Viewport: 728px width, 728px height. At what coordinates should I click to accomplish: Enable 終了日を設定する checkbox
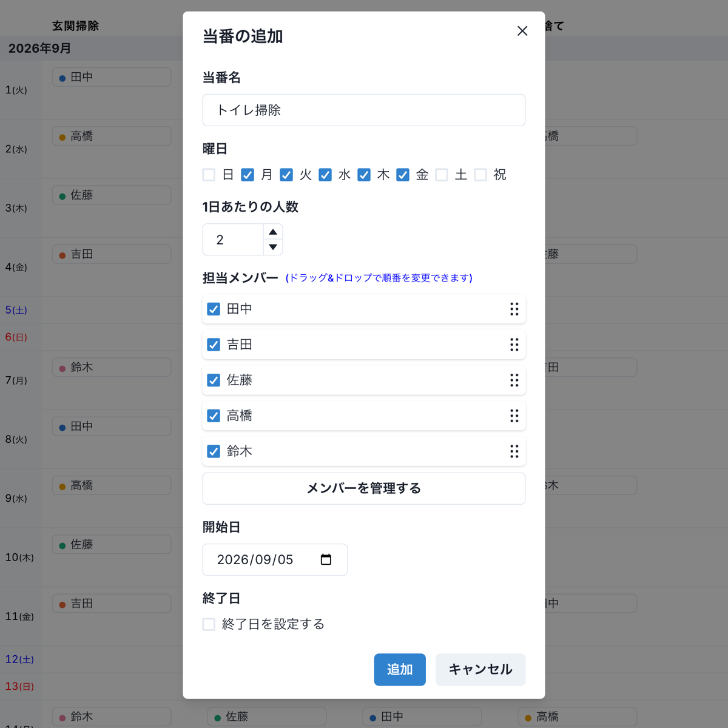pos(209,624)
